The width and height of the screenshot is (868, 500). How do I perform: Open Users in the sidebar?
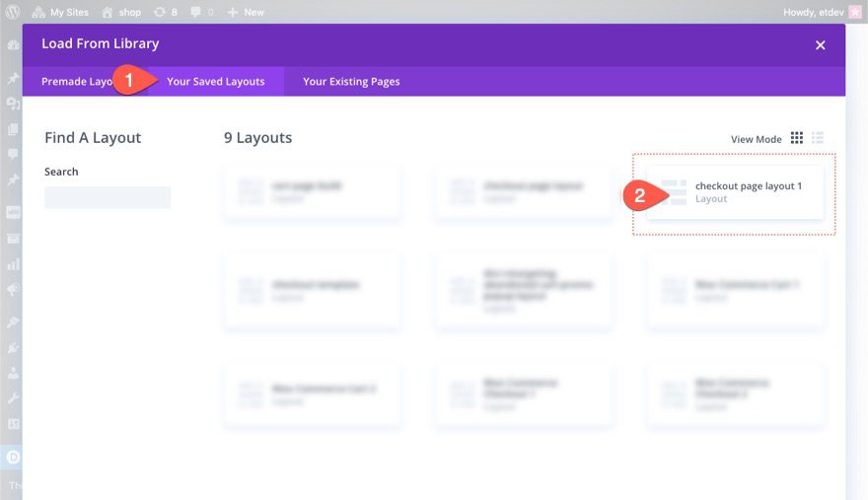(x=13, y=373)
